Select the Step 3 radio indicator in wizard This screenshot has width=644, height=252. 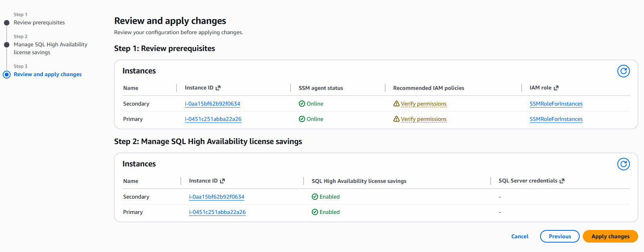[x=7, y=75]
